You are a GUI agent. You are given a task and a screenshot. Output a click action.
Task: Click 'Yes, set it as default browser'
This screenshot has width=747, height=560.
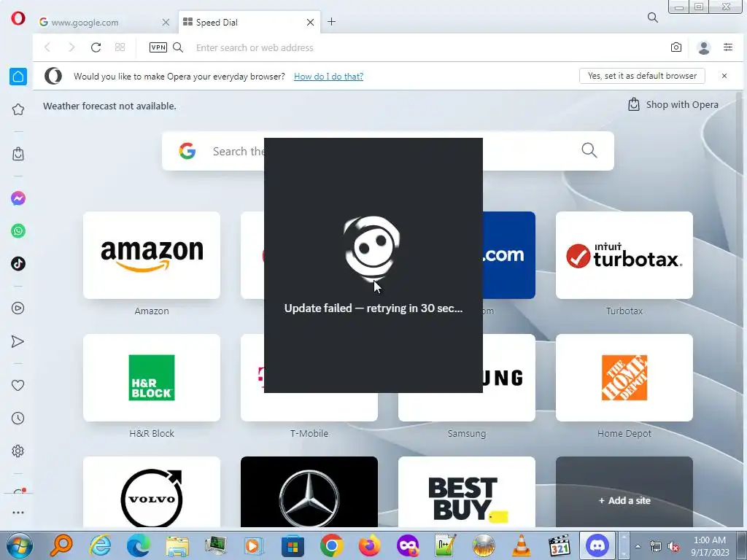click(642, 76)
